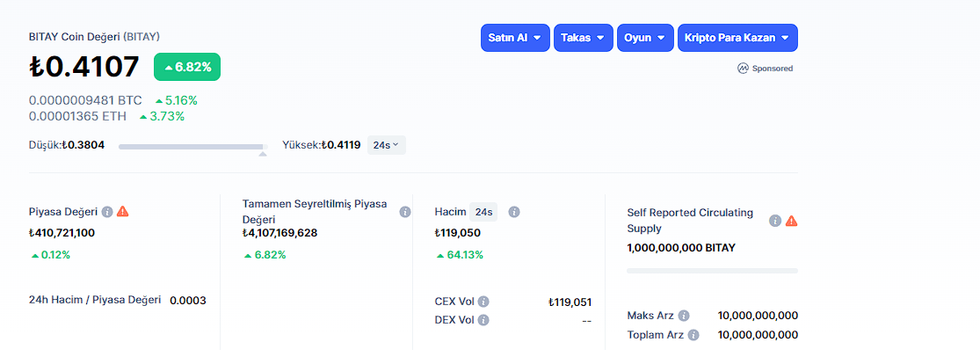Show info for Self Reported Circulating Supply

775,221
